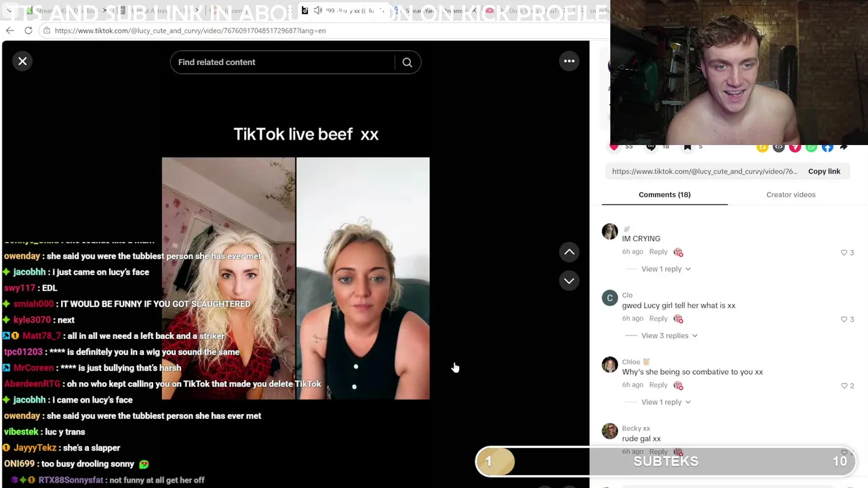Send to friends via red arrow icon
The height and width of the screenshot is (488, 868).
(x=795, y=147)
